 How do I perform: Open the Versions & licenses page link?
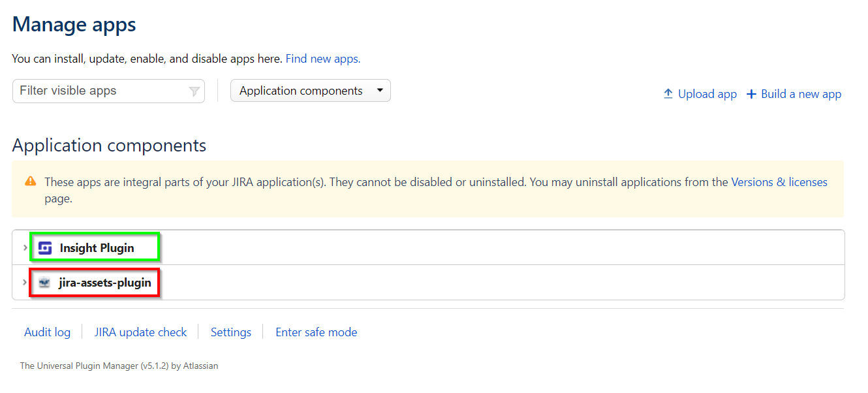click(x=779, y=182)
